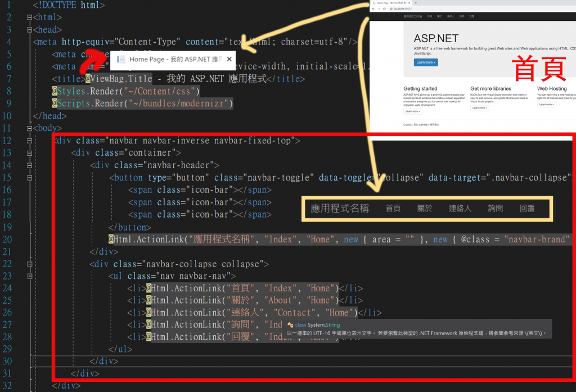
Task: Click 回覆 in the enlarged navbar callout
Action: (x=526, y=208)
